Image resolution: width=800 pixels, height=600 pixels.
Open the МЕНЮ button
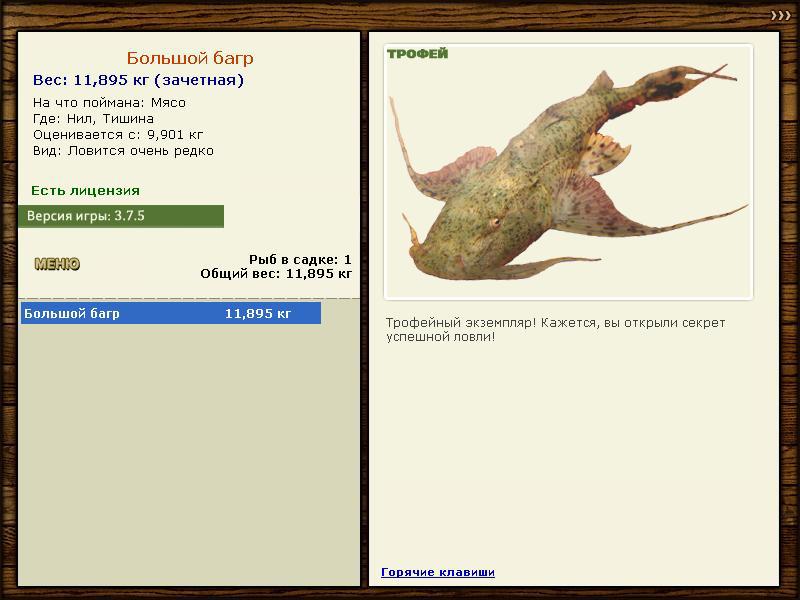point(57,264)
